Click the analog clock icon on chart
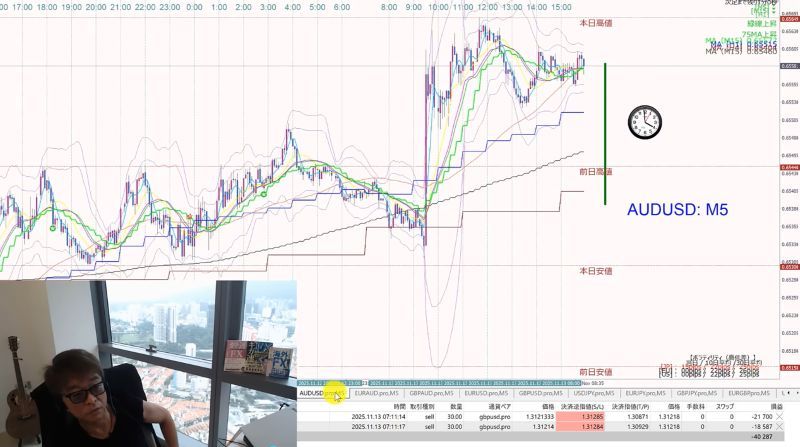This screenshot has width=800, height=447. tap(644, 122)
